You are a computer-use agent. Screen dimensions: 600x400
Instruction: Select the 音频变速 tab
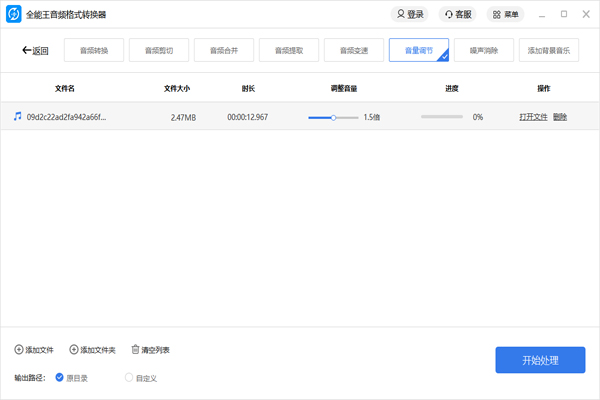point(354,50)
